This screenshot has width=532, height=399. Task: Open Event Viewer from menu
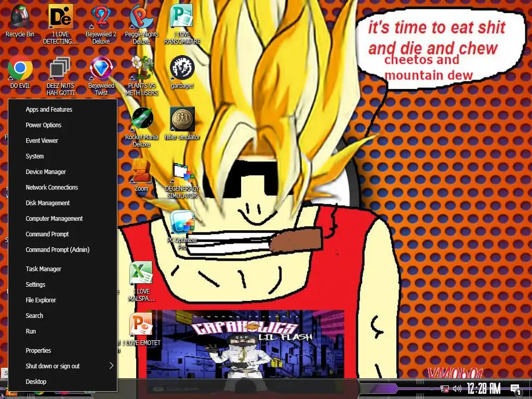click(x=63, y=140)
